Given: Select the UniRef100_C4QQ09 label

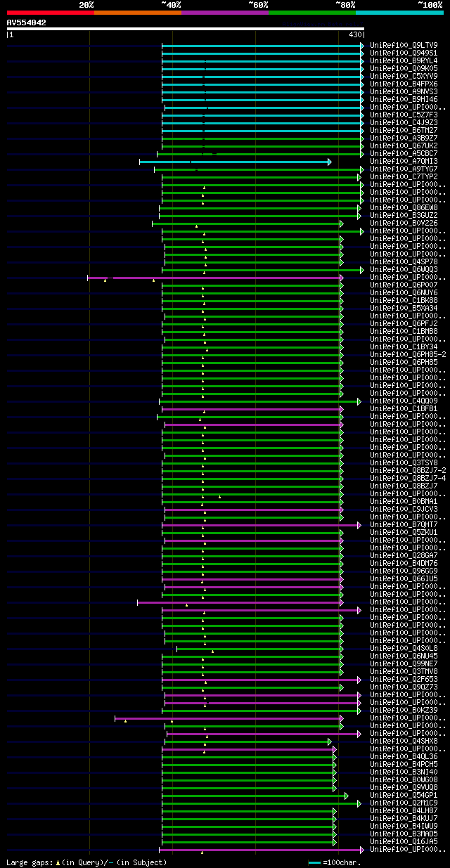Looking at the screenshot, I should pyautogui.click(x=404, y=401).
